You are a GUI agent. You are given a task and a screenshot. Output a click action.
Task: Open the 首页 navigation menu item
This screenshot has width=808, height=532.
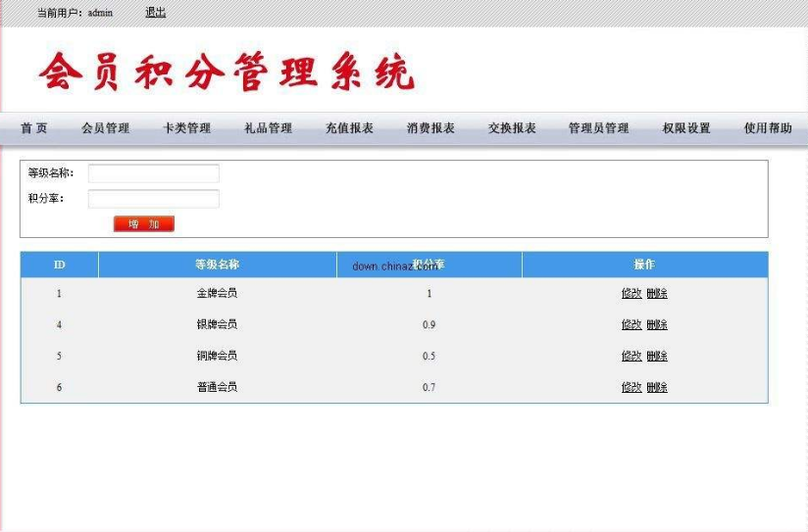point(34,128)
